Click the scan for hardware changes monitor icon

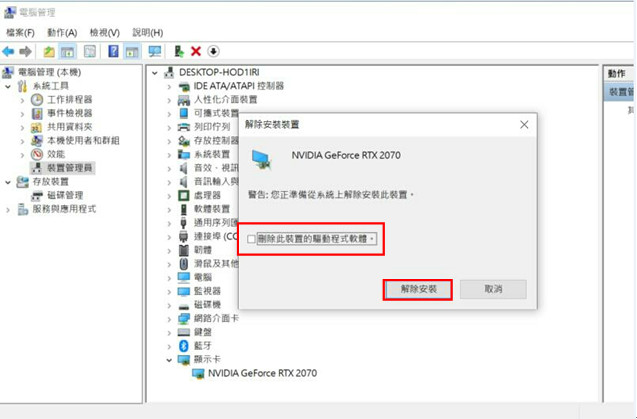pos(155,51)
